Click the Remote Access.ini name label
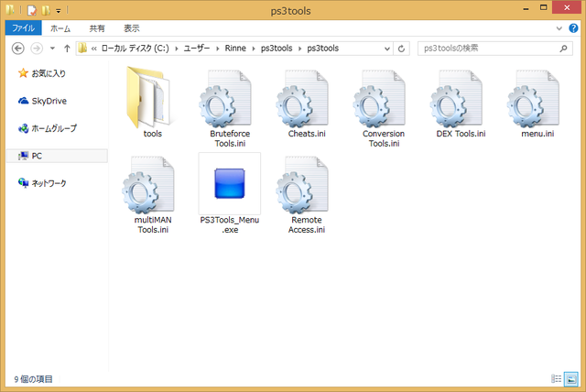The width and height of the screenshot is (586, 392). coord(307,224)
